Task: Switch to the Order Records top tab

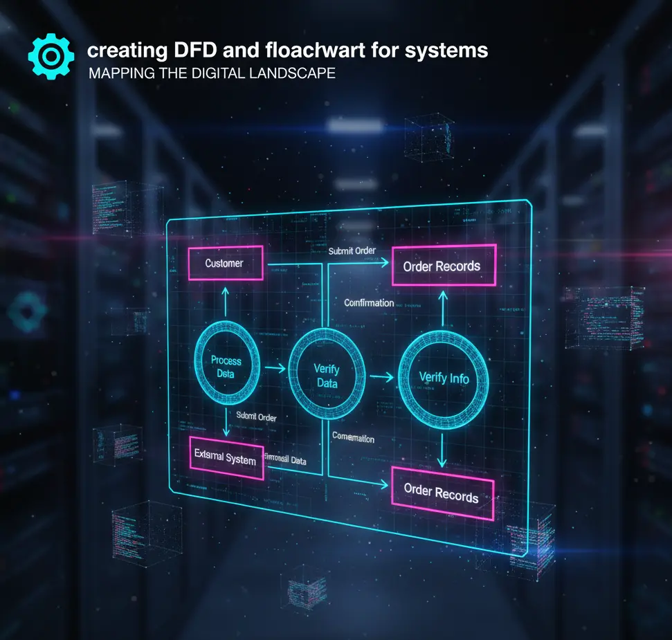Action: coord(444,266)
